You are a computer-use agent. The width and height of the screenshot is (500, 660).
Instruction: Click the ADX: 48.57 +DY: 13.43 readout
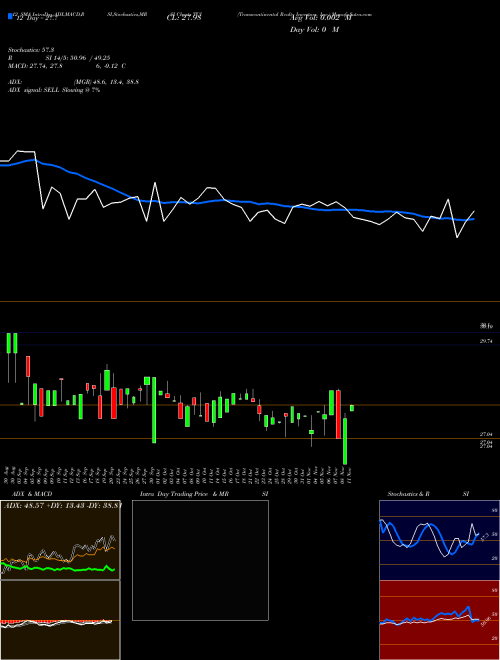[x=62, y=505]
